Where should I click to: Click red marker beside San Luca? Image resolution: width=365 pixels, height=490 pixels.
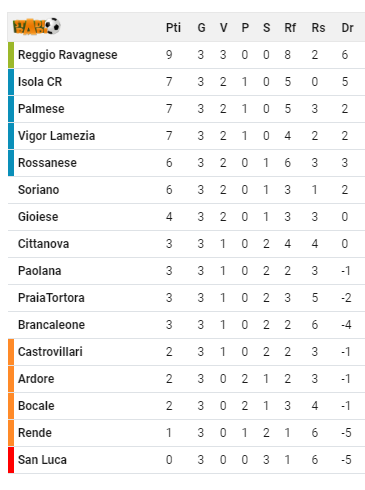coord(11,460)
